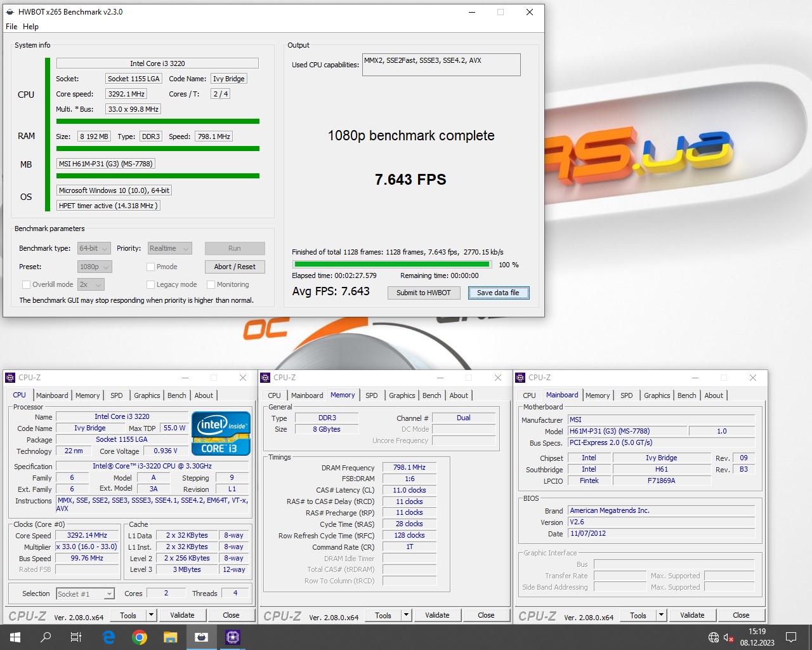Launch Microsoft Edge from taskbar

click(x=108, y=637)
